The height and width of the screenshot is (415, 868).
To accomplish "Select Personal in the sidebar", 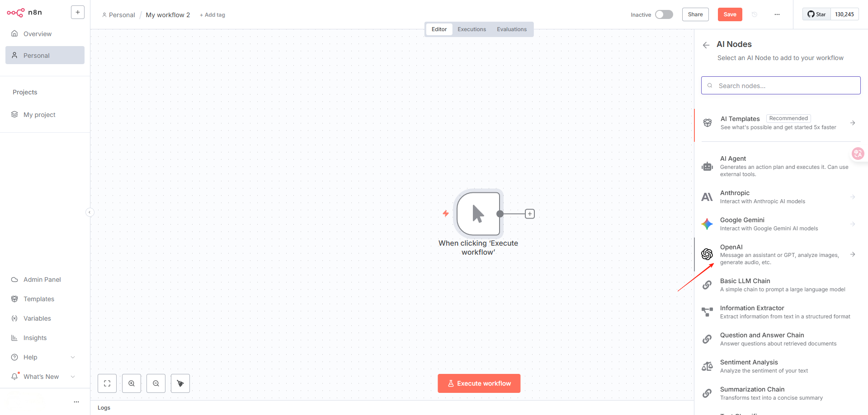I will (x=45, y=55).
